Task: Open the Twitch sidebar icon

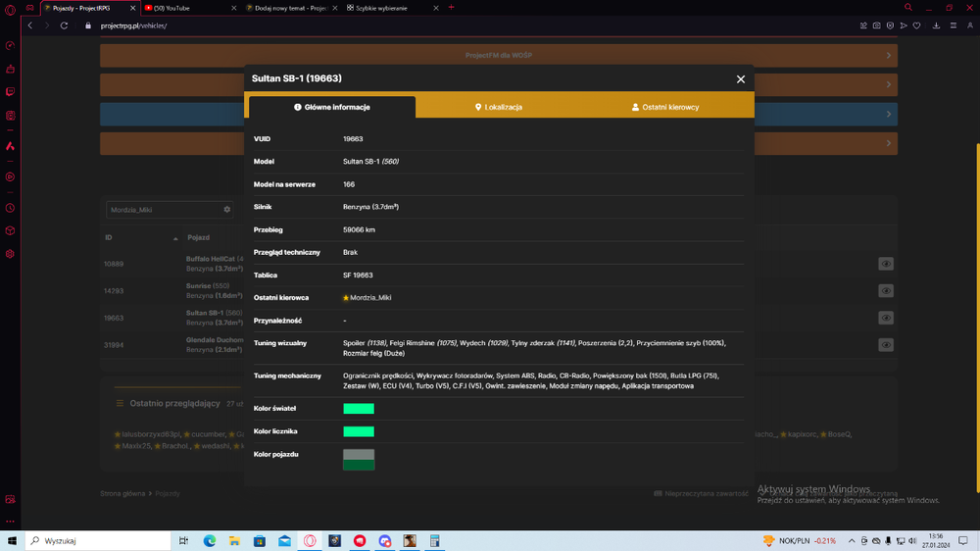Action: click(10, 92)
